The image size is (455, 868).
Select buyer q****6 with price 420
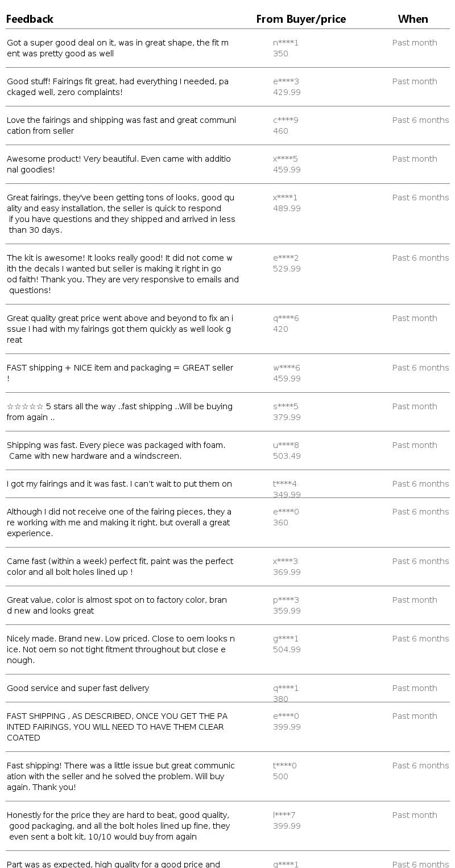tap(286, 323)
